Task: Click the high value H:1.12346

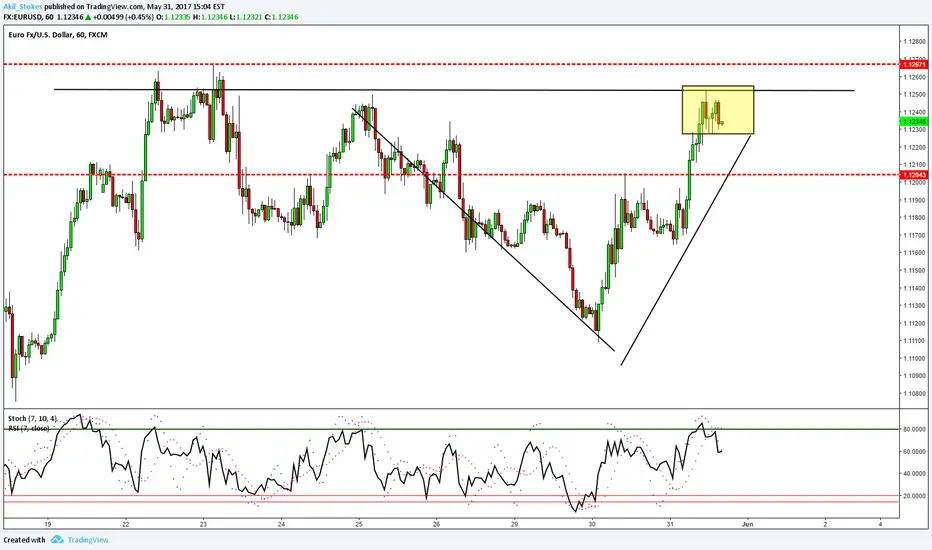Action: click(210, 17)
